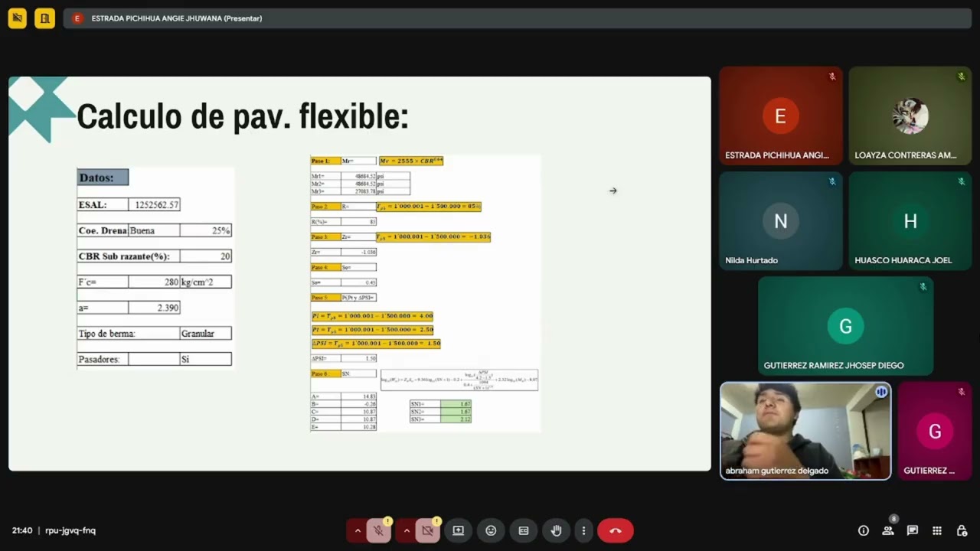Screen dimensions: 980x551
Task: Show the people list with badge 8
Action: tap(888, 530)
